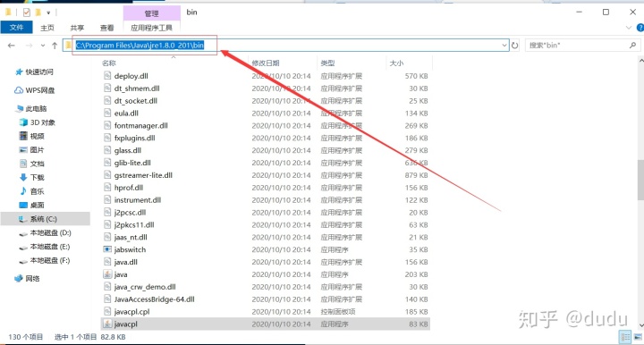Image resolution: width=644 pixels, height=345 pixels.
Task: Select the jaas_nt.dll file icon
Action: click(x=107, y=237)
